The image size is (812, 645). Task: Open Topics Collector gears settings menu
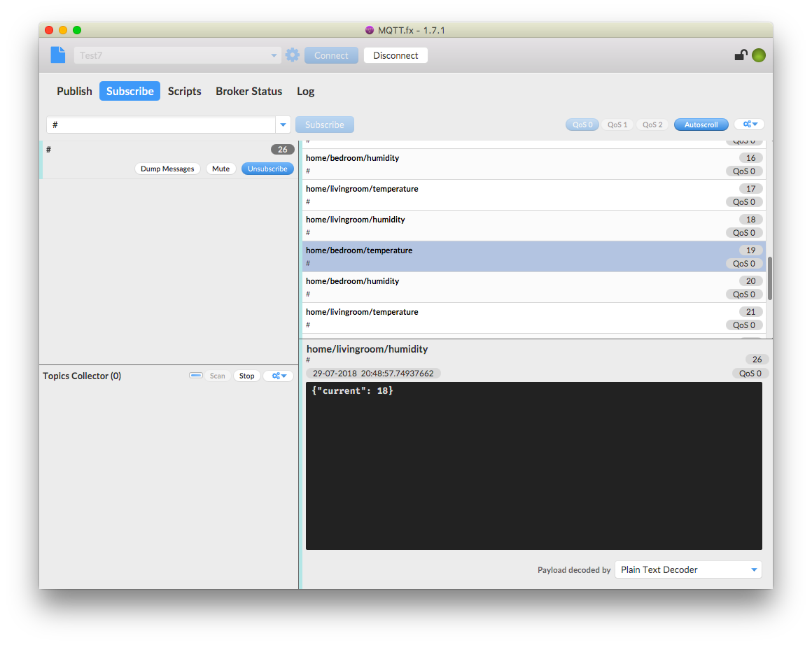pyautogui.click(x=279, y=376)
